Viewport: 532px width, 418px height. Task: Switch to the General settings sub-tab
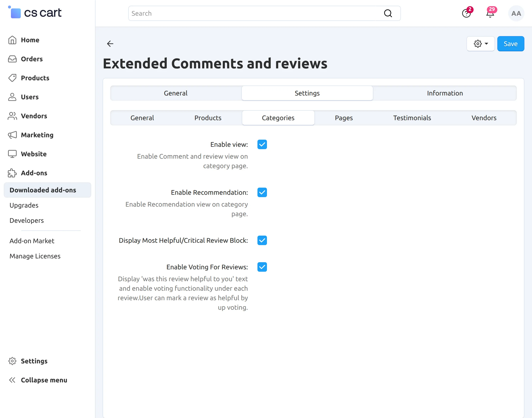coord(142,118)
